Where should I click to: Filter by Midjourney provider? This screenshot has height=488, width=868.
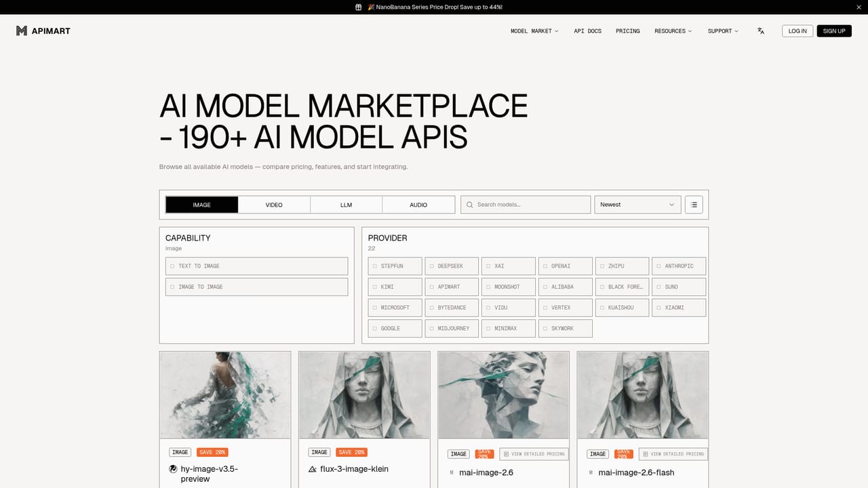click(x=452, y=329)
